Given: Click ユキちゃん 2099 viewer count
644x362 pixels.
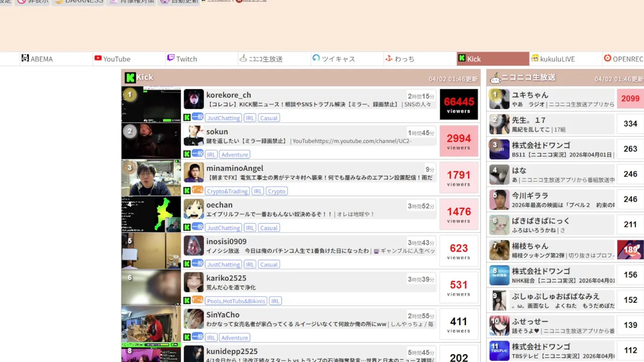Looking at the screenshot, I should tap(630, 99).
